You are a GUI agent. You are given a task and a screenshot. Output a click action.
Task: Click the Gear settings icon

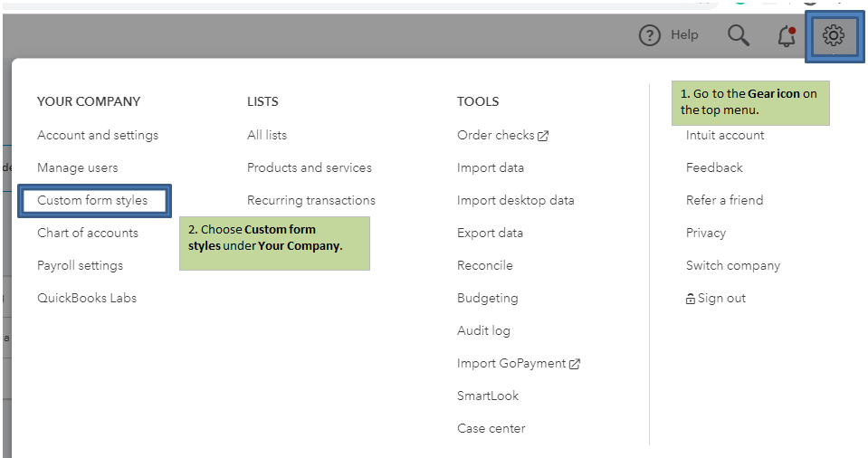(x=833, y=36)
